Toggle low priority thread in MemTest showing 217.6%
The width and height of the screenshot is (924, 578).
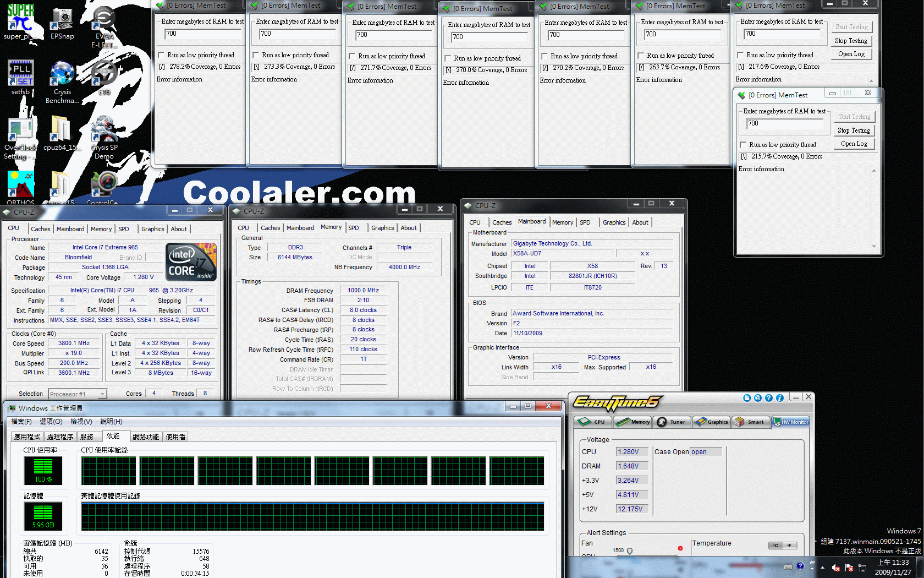tap(741, 55)
